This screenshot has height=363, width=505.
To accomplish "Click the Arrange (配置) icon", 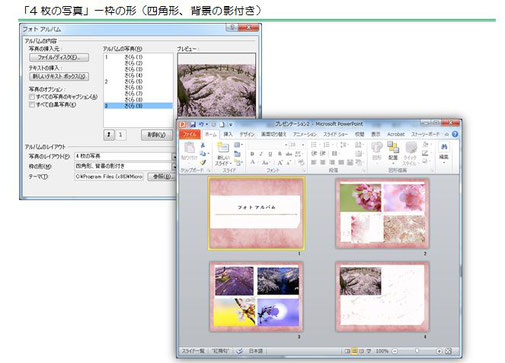I will tap(393, 148).
